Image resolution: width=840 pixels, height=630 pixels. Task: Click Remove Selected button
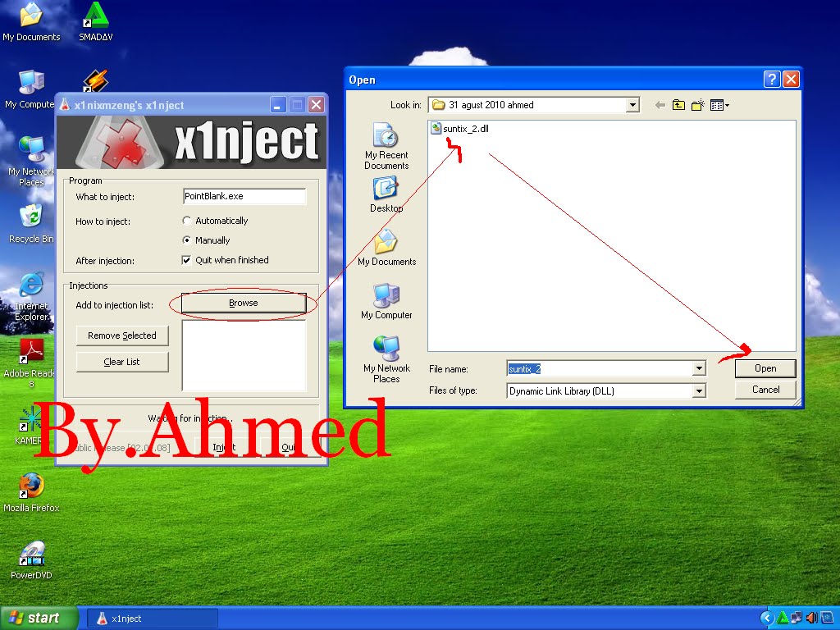click(122, 336)
